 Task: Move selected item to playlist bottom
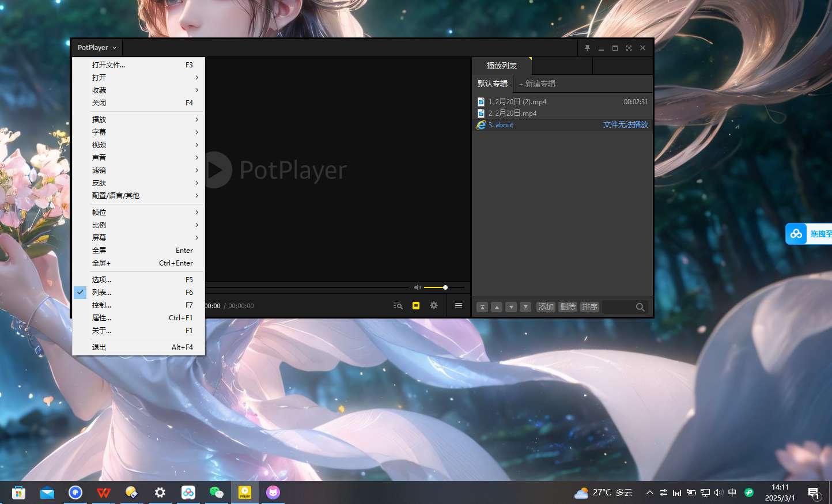525,307
